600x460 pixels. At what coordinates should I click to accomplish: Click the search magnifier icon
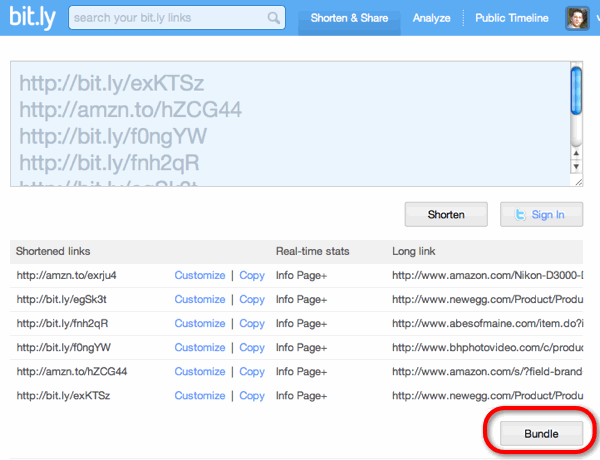pos(274,18)
